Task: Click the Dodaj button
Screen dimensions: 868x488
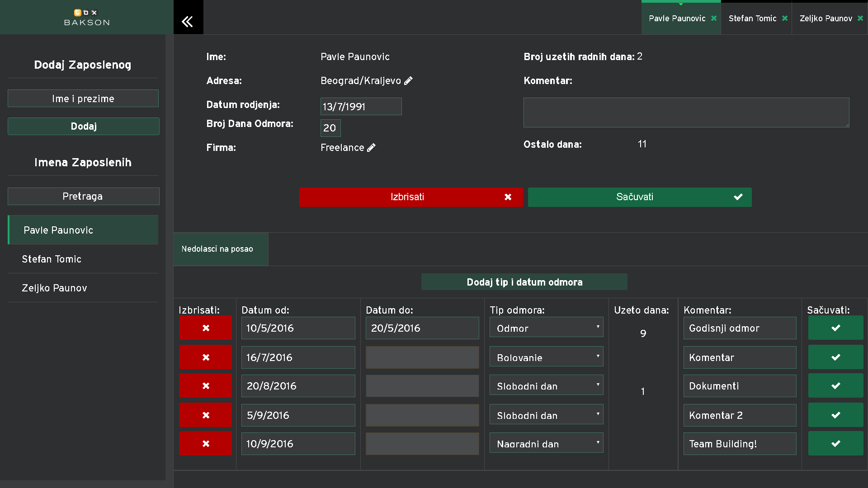Action: pyautogui.click(x=83, y=127)
